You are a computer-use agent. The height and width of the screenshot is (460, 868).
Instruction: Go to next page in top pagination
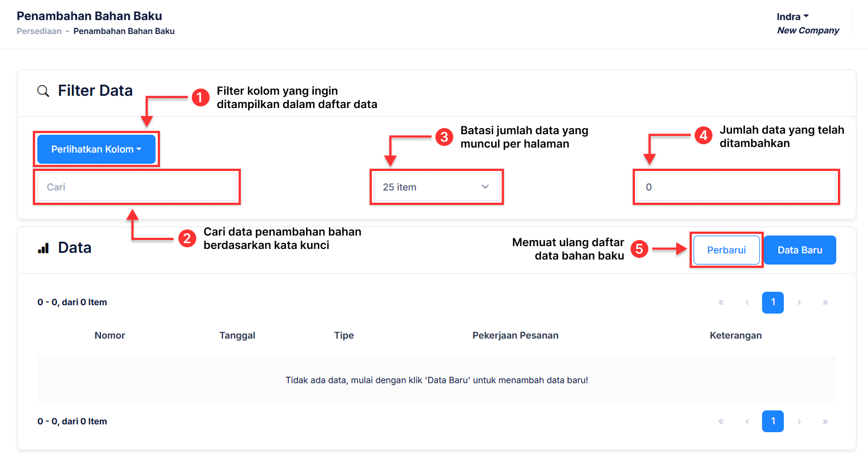click(799, 302)
